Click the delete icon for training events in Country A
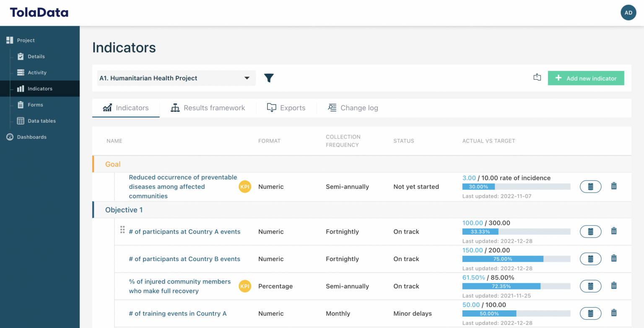This screenshot has height=328, width=644. pyautogui.click(x=614, y=313)
